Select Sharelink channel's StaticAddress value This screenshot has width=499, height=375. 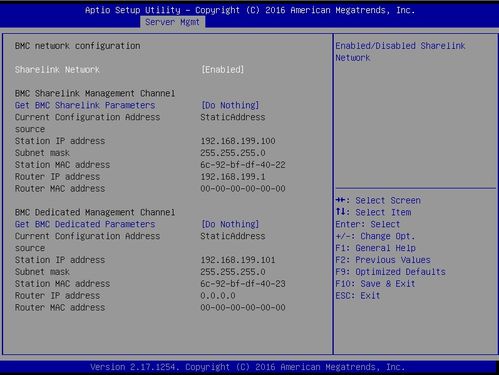pyautogui.click(x=233, y=117)
